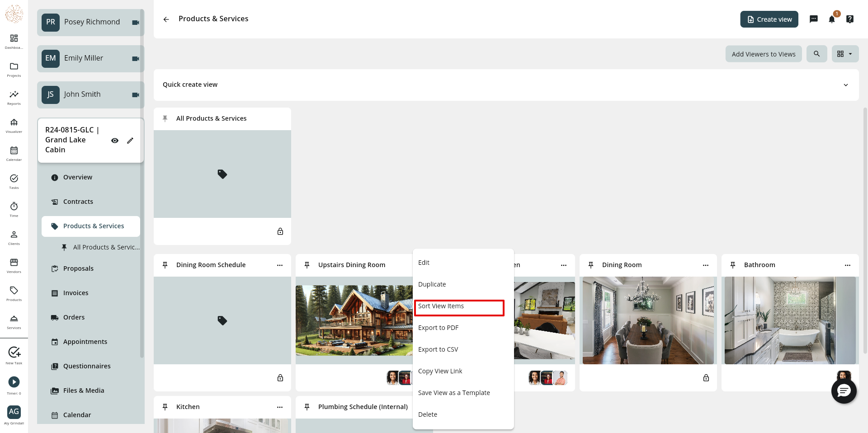Click Add Viewers to Views button
868x433 pixels.
click(764, 54)
